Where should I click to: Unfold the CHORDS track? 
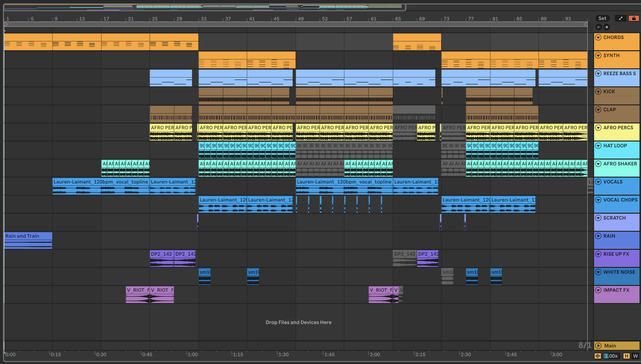click(598, 37)
